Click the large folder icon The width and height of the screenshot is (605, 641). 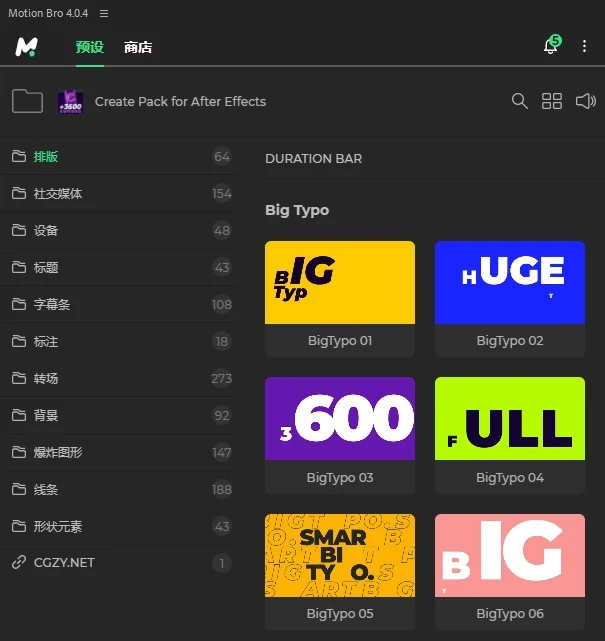(x=27, y=101)
